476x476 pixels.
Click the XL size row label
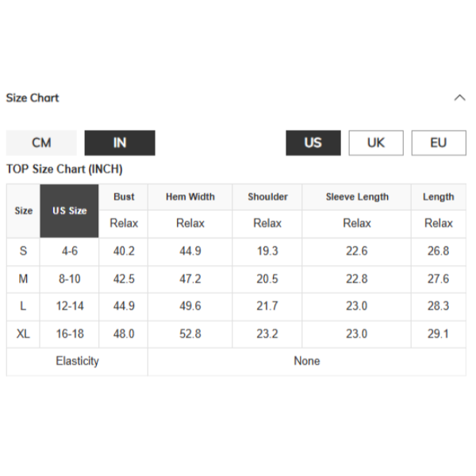(x=24, y=334)
